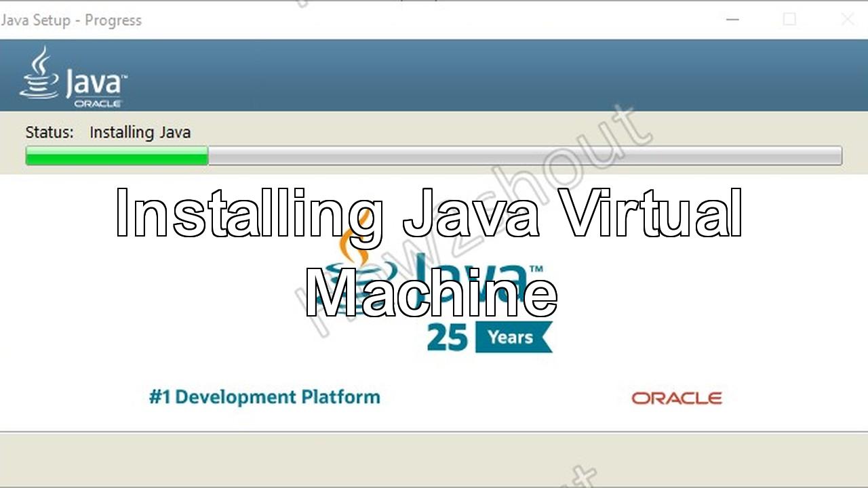This screenshot has height=488, width=868.
Task: Click the Status: label
Action: click(50, 132)
